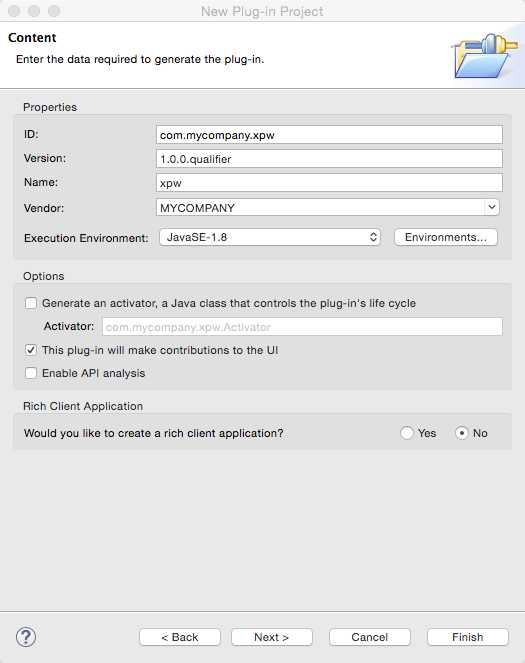Cancel the New Plug-in Project wizard
This screenshot has height=663, width=525.
click(370, 637)
